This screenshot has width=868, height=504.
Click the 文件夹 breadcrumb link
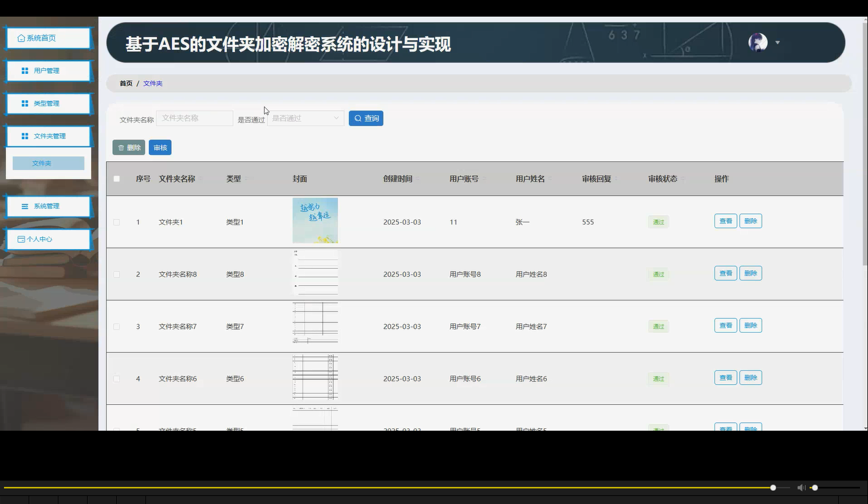(153, 84)
